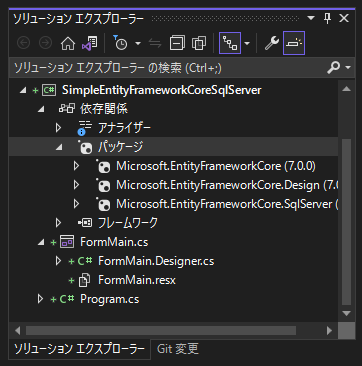Switch between solutions and folder views icon

[x=89, y=43]
